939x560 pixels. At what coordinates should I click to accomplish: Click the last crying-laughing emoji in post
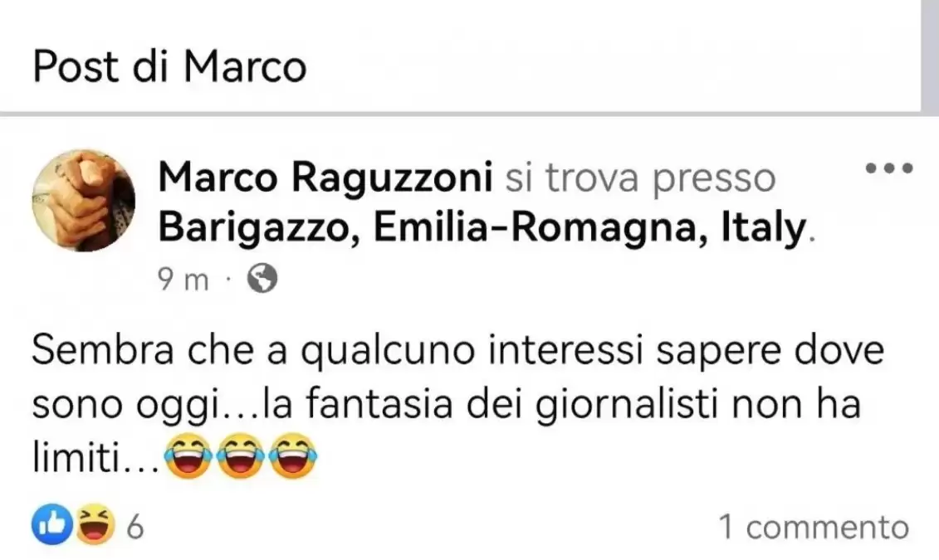tap(293, 456)
